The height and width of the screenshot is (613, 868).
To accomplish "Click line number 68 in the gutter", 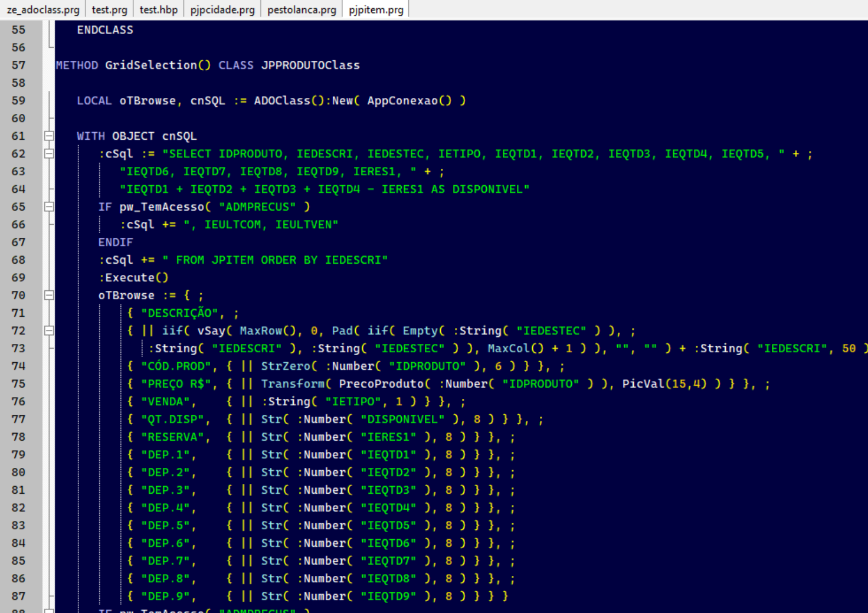I will point(18,260).
